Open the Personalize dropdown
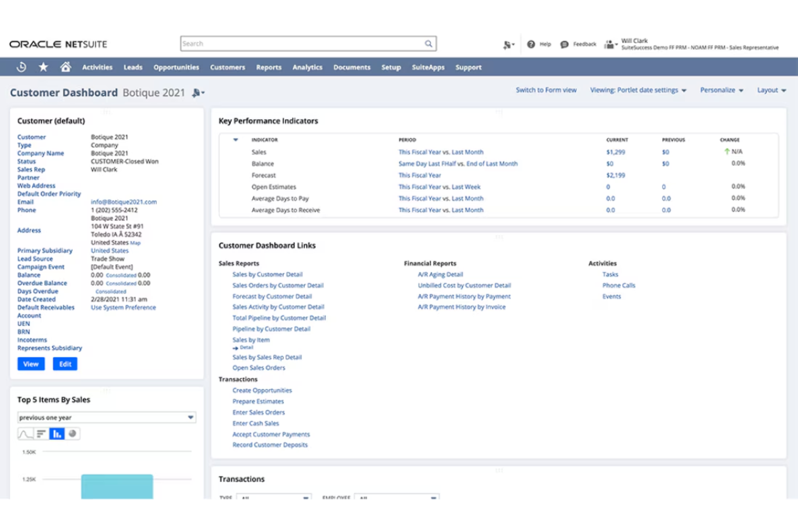Image resolution: width=798 pixels, height=532 pixels. 721,90
